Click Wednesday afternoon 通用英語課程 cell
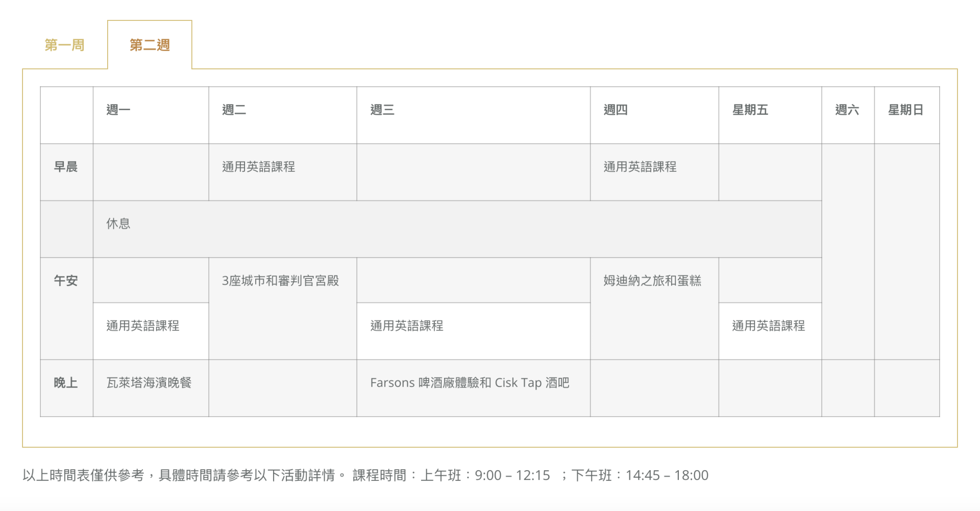 coord(407,326)
